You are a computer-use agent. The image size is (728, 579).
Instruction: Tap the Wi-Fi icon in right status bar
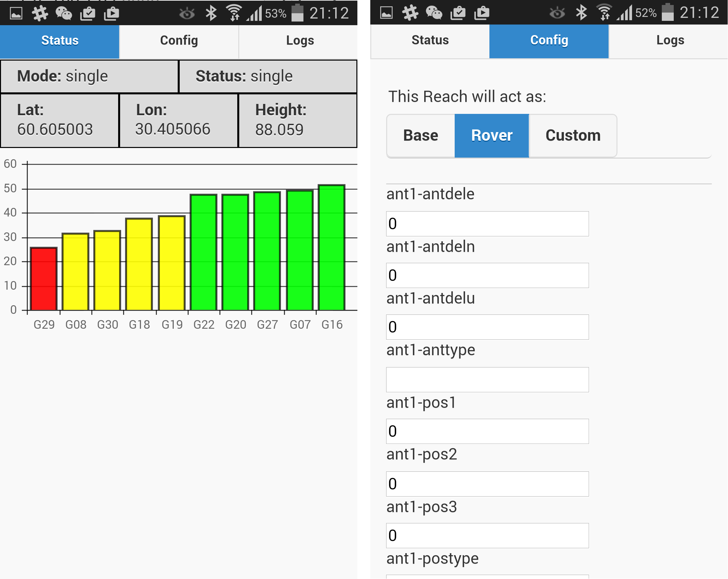pos(604,13)
